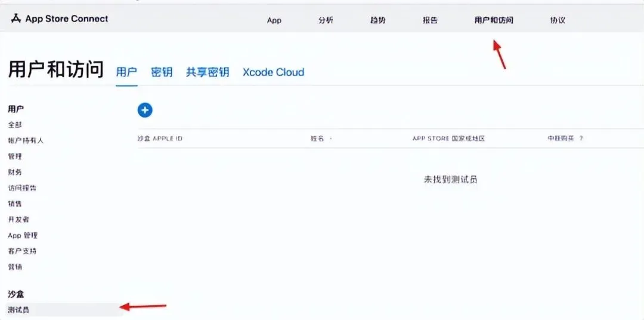Click the blue plus add-tester button
Image resolution: width=644 pixels, height=320 pixels.
[x=145, y=110]
